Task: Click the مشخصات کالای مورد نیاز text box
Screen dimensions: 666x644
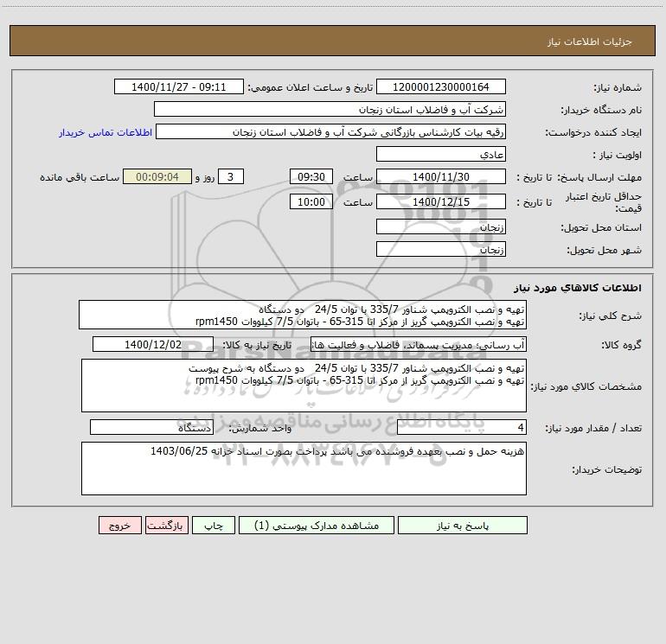Action: [304, 386]
